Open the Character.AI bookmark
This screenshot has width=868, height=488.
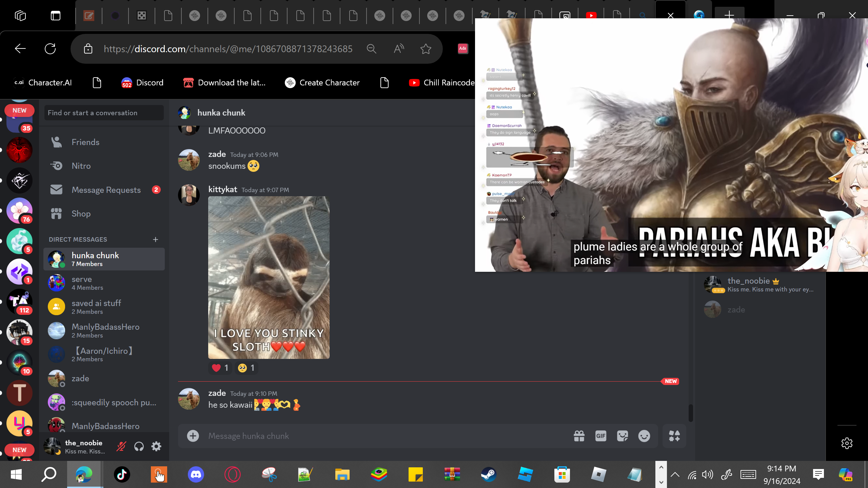43,83
